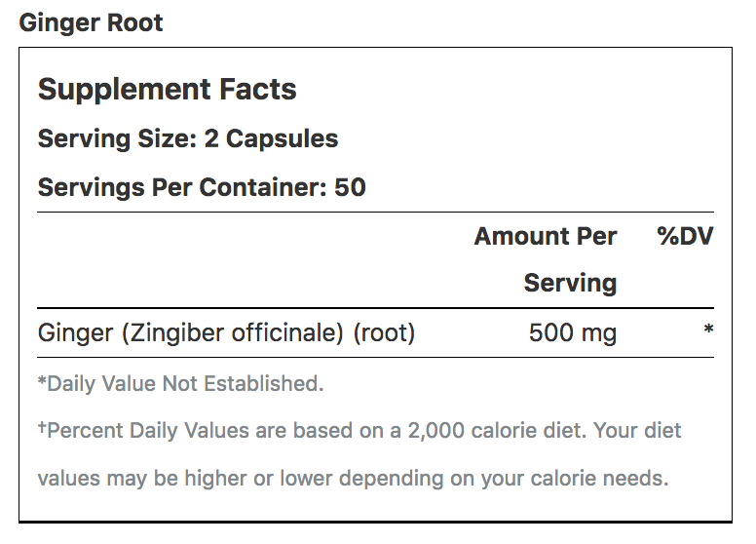This screenshot has height=544, width=756.
Task: Click the 2,000 calorie figure in footnote
Action: coord(435,430)
